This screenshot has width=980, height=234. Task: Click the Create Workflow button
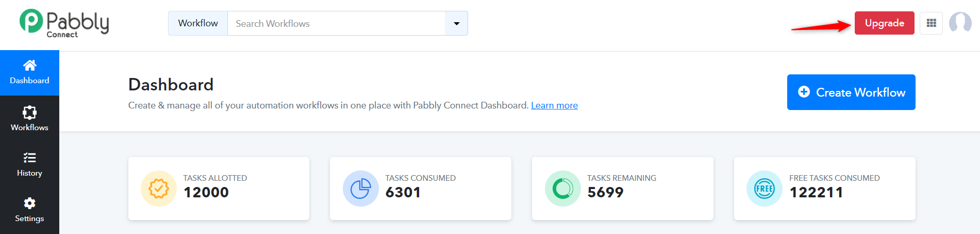(x=851, y=92)
